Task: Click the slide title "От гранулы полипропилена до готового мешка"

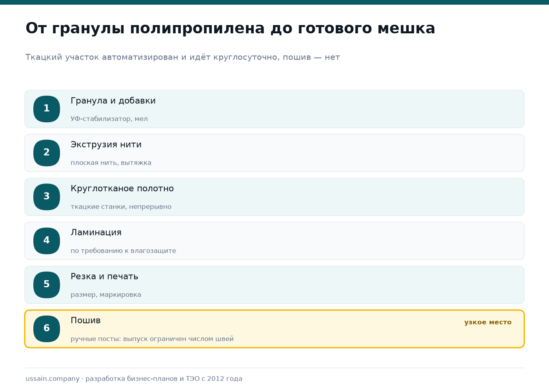Action: [x=230, y=28]
